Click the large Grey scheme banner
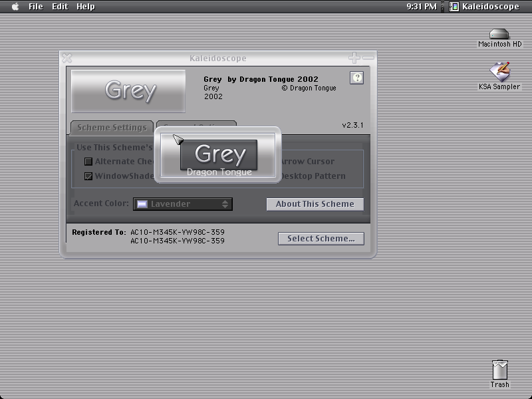This screenshot has width=532, height=399. [128, 91]
